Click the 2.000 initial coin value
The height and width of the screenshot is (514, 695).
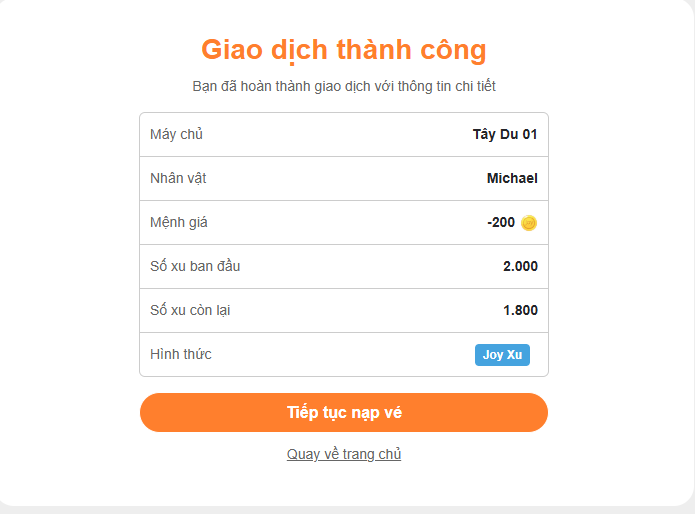[x=520, y=267]
